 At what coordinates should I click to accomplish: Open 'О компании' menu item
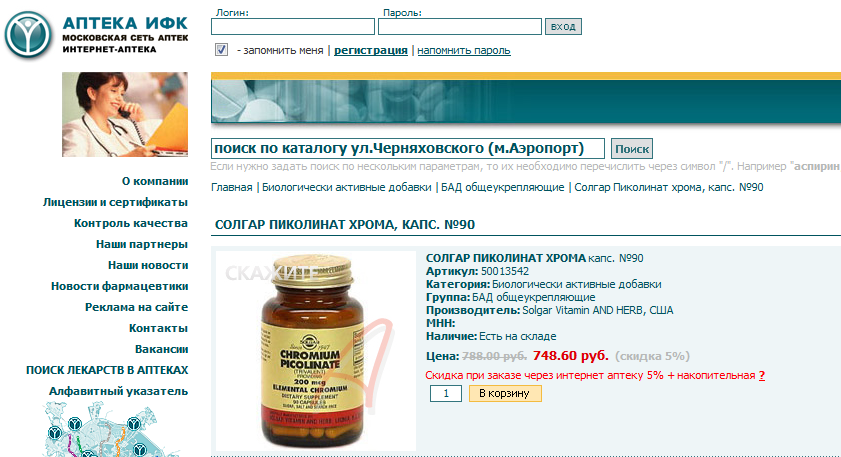click(154, 181)
